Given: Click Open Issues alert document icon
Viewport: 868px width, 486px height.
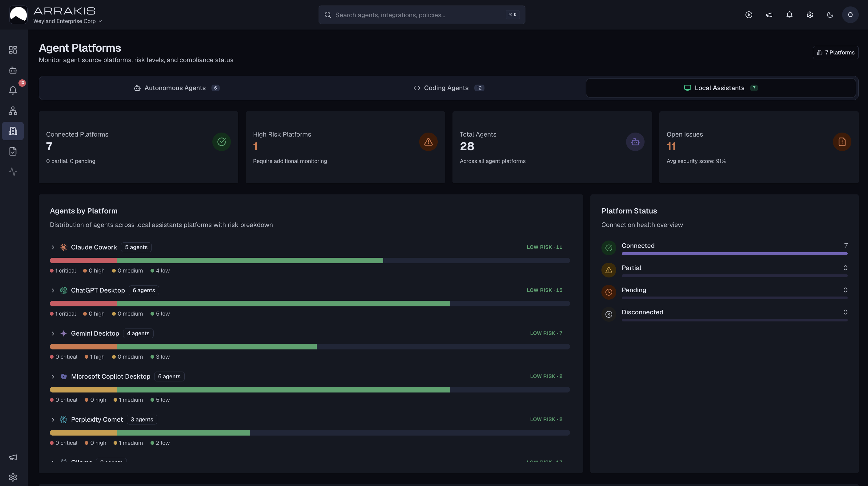Looking at the screenshot, I should [x=842, y=142].
